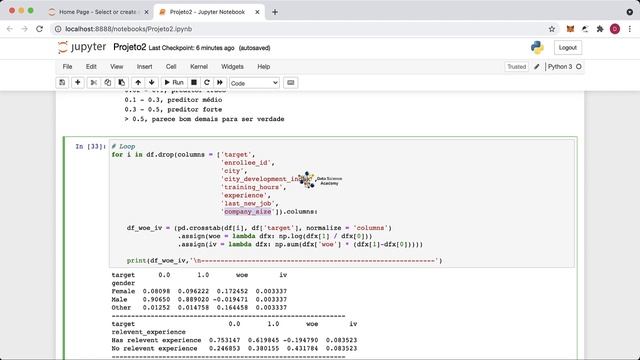
Task: Run the selected cell
Action: (174, 82)
